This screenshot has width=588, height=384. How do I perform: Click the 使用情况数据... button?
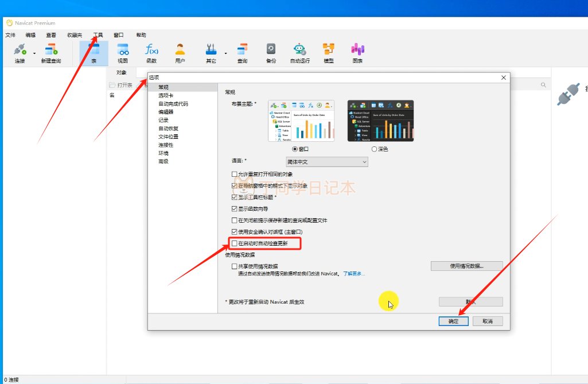[x=466, y=266]
